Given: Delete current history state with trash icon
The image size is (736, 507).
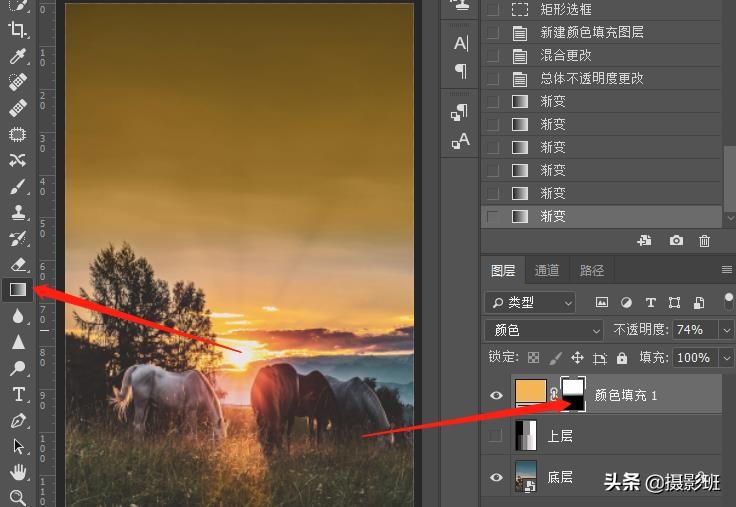Looking at the screenshot, I should [x=704, y=241].
